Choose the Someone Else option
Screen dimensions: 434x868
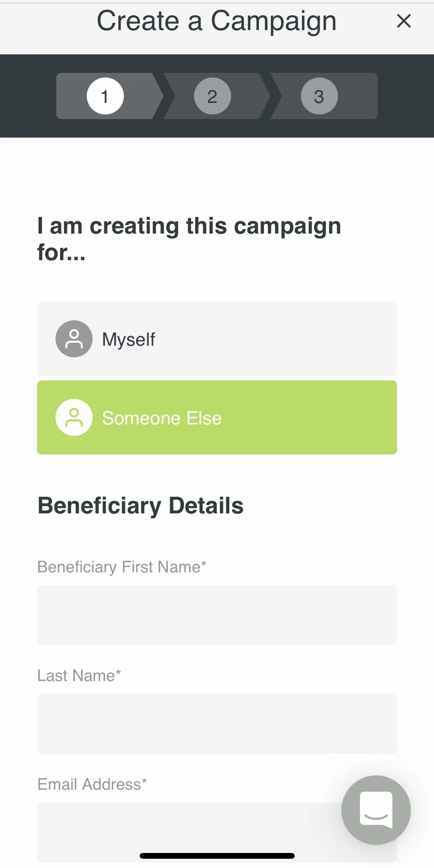[217, 417]
